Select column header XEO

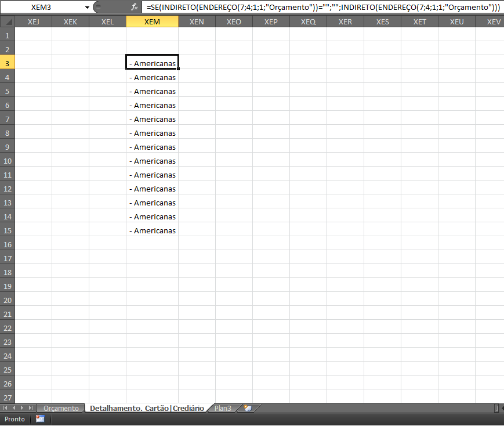click(234, 21)
